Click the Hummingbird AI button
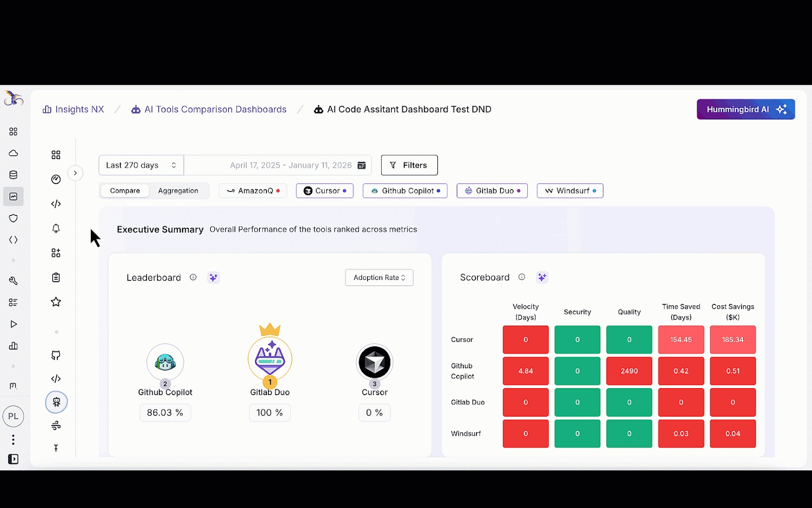The height and width of the screenshot is (508, 812). point(745,110)
